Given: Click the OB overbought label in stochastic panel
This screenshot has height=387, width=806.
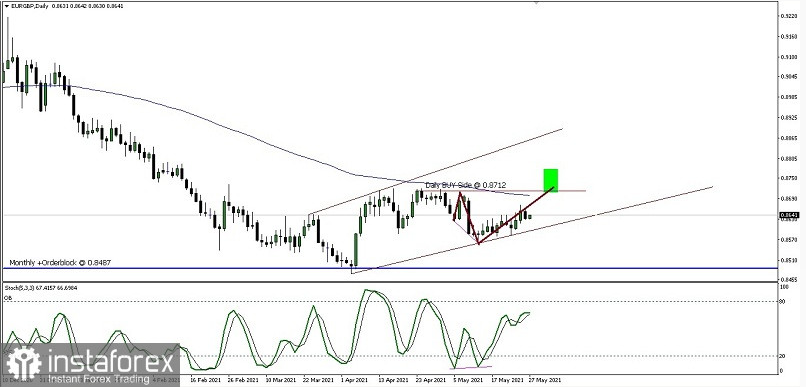Looking at the screenshot, I should [8, 298].
